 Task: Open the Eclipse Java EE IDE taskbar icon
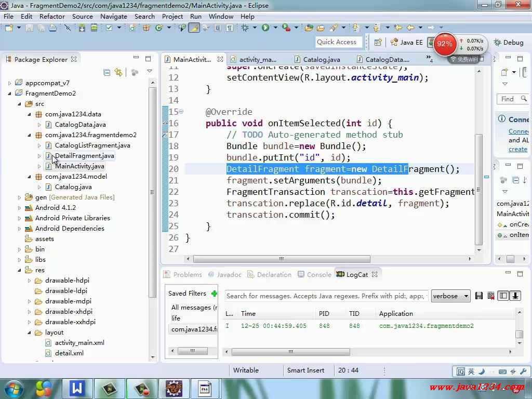(x=174, y=389)
